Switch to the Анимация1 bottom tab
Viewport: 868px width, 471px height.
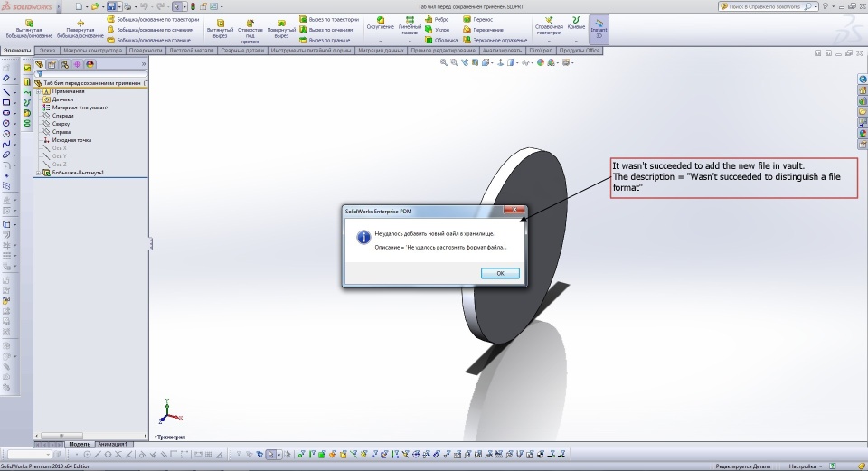click(x=113, y=444)
